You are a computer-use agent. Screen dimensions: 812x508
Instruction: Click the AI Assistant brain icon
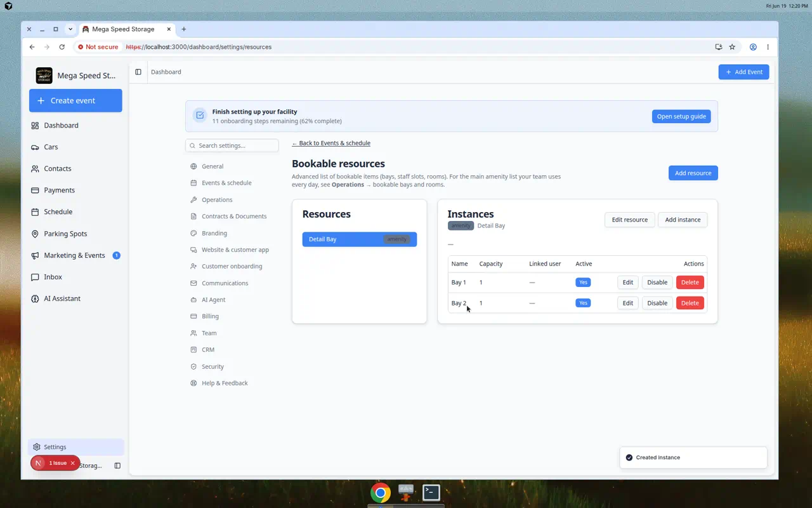pos(35,298)
